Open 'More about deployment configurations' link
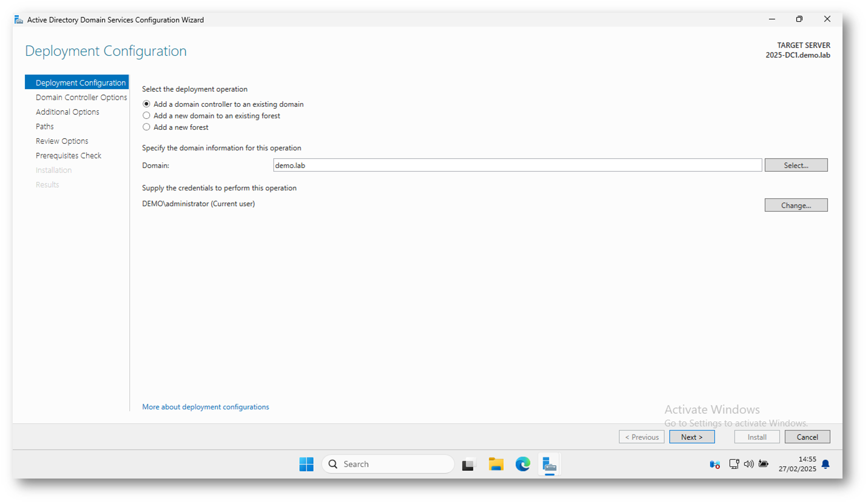Screen dimensions: 868x504 [205, 407]
